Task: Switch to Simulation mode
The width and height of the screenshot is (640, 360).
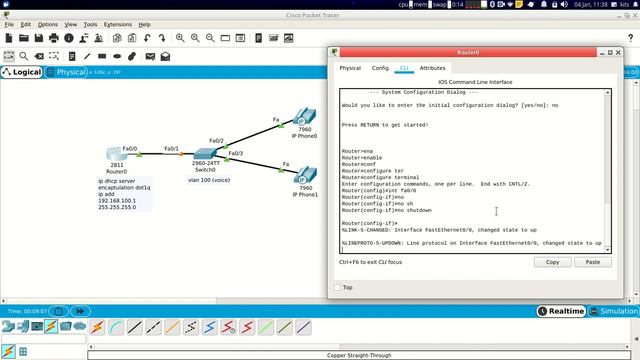Action: (x=613, y=311)
